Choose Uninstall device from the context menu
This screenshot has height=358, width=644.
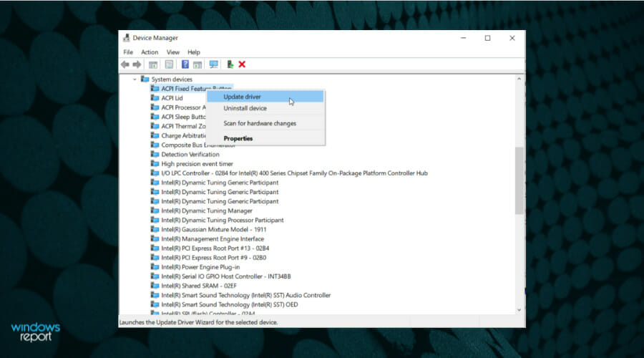[x=265, y=108]
